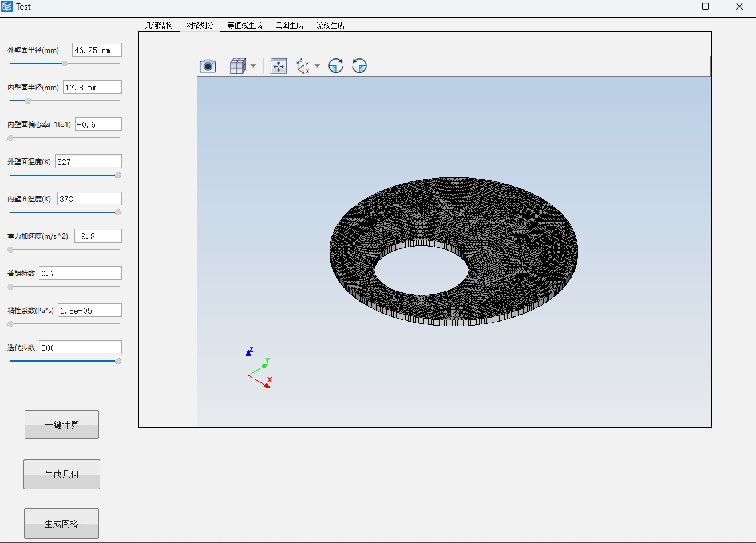The height and width of the screenshot is (543, 756).
Task: Click the 生成几何 button
Action: click(x=62, y=474)
